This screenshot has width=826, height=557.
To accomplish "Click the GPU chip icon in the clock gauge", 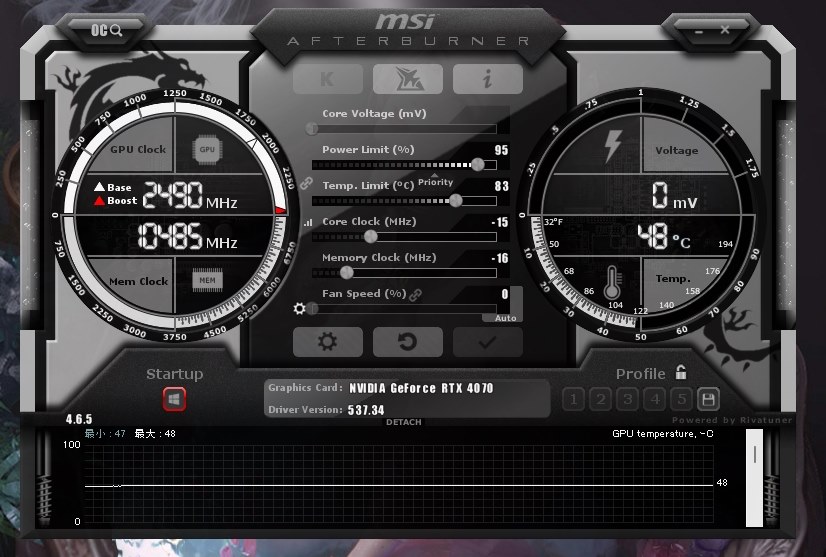I will [207, 150].
